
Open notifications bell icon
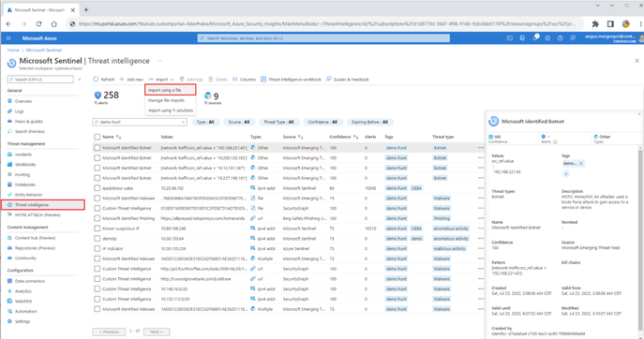pyautogui.click(x=535, y=37)
